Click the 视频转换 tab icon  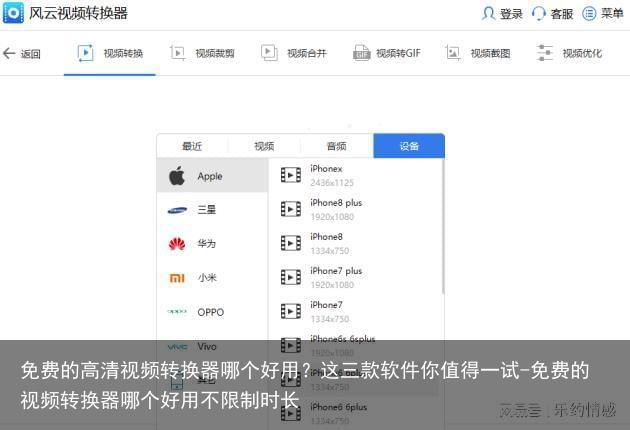pos(85,53)
